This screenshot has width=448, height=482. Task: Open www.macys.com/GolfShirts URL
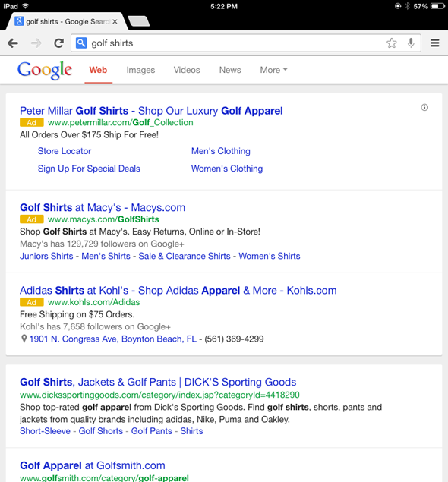(x=103, y=219)
